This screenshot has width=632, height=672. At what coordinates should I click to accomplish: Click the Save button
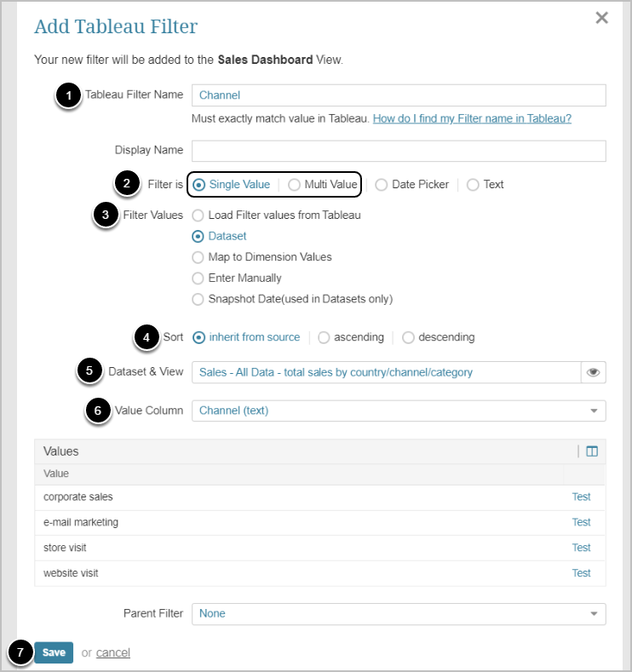pyautogui.click(x=54, y=652)
